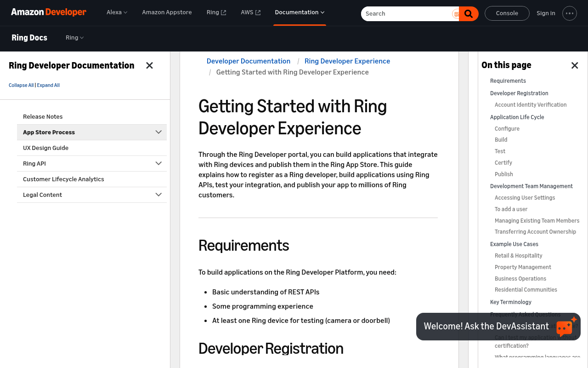Open the Ring dropdown beside Ring Docs
The image size is (588, 368).
[74, 38]
